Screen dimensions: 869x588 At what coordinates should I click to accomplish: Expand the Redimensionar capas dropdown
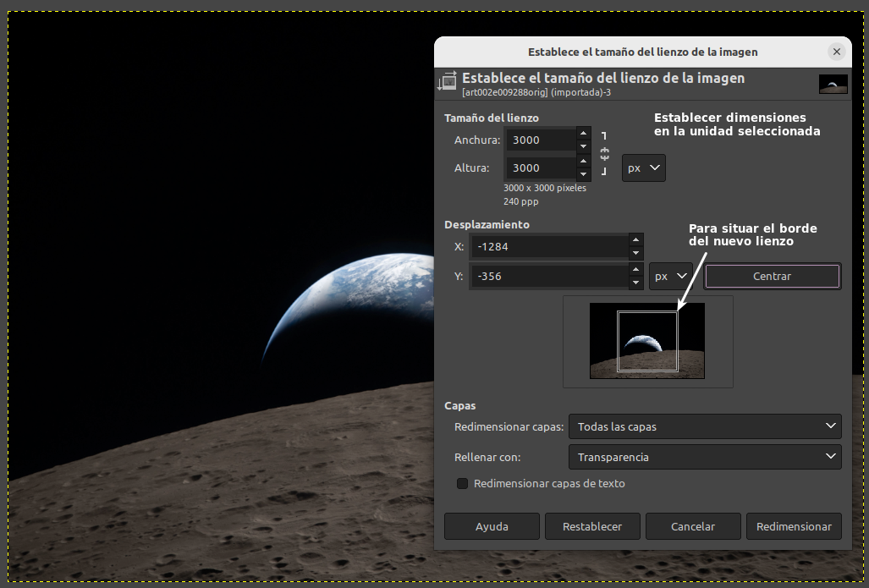[x=704, y=426]
